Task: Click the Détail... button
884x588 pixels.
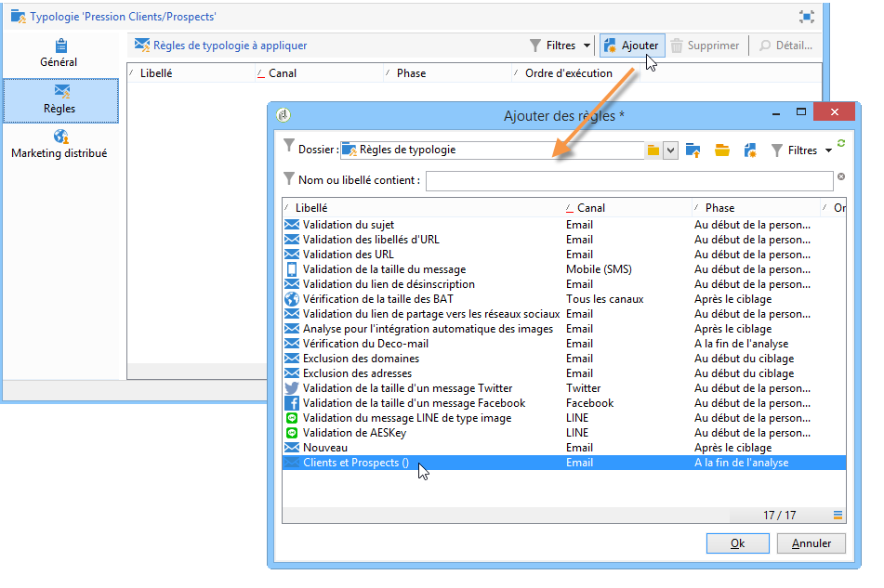Action: point(785,46)
